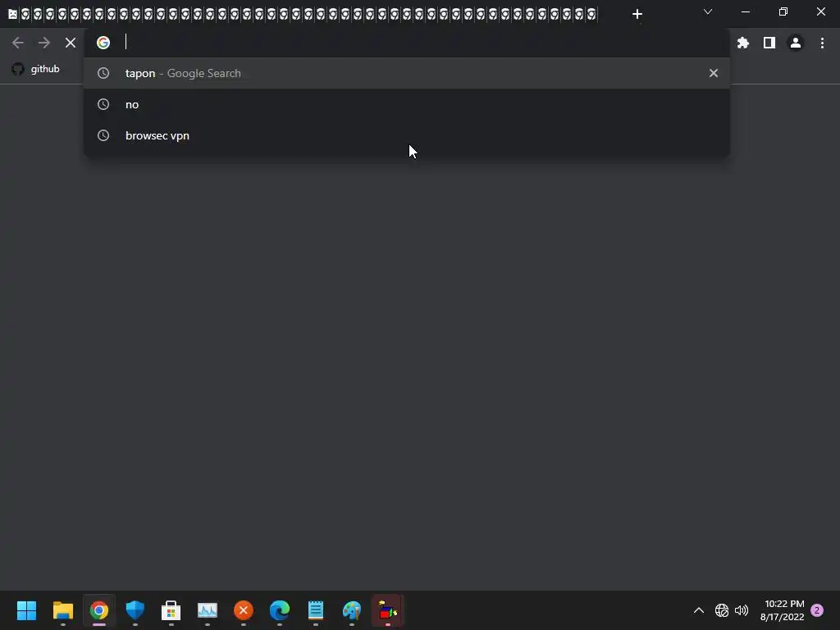The width and height of the screenshot is (840, 630).
Task: Go back to previous page
Action: point(18,43)
